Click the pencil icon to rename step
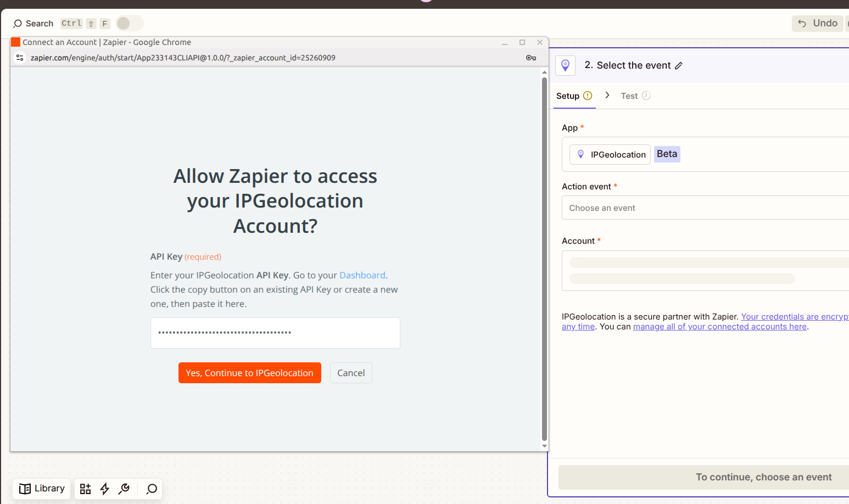The height and width of the screenshot is (504, 849). point(679,66)
